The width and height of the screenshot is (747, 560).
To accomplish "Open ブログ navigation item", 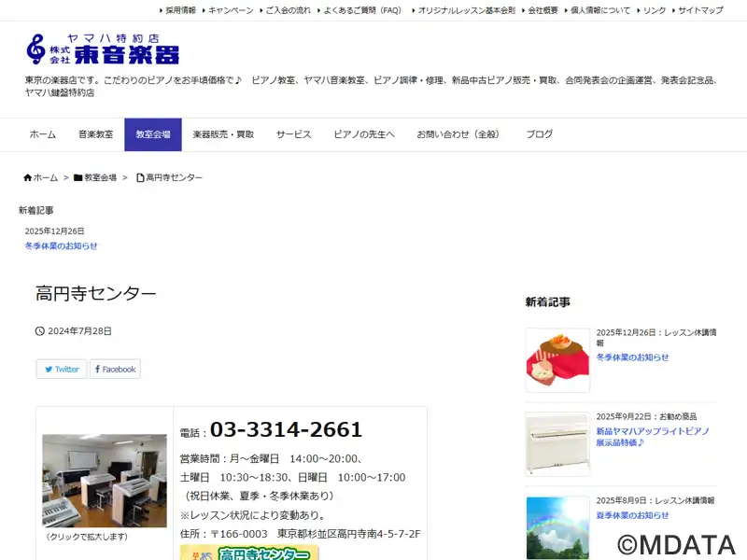I will pos(540,134).
